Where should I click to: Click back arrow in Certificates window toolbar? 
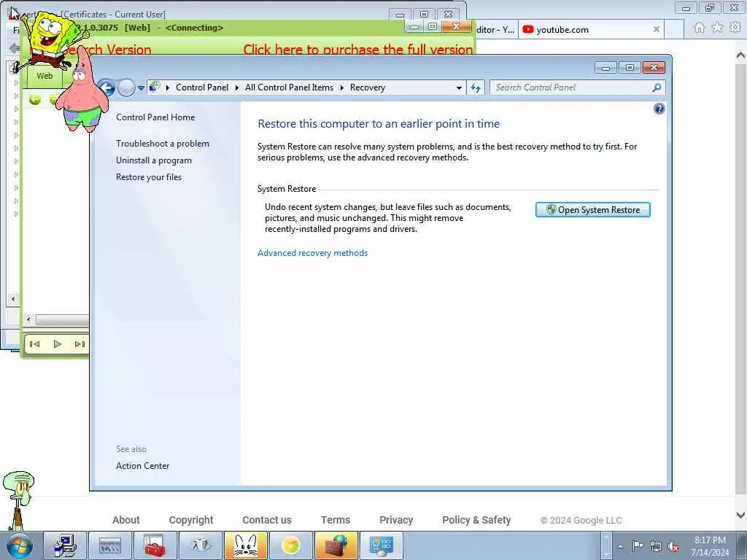(14, 48)
